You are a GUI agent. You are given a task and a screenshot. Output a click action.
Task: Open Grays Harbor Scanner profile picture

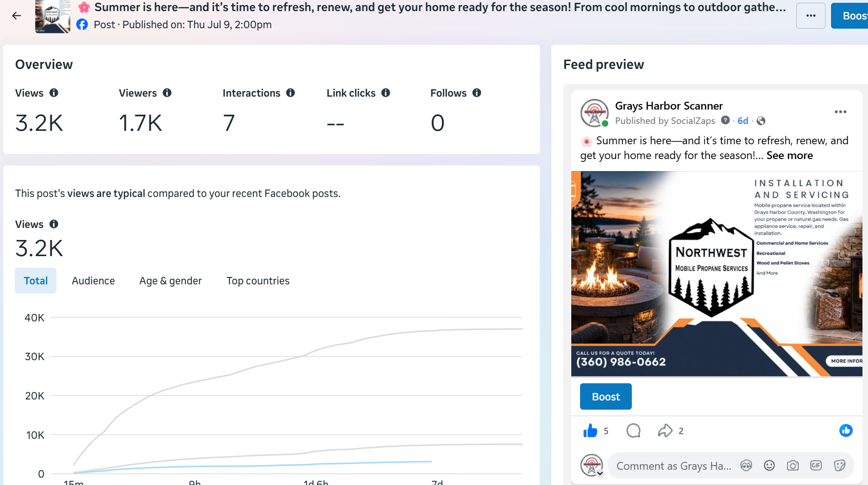[x=594, y=113]
